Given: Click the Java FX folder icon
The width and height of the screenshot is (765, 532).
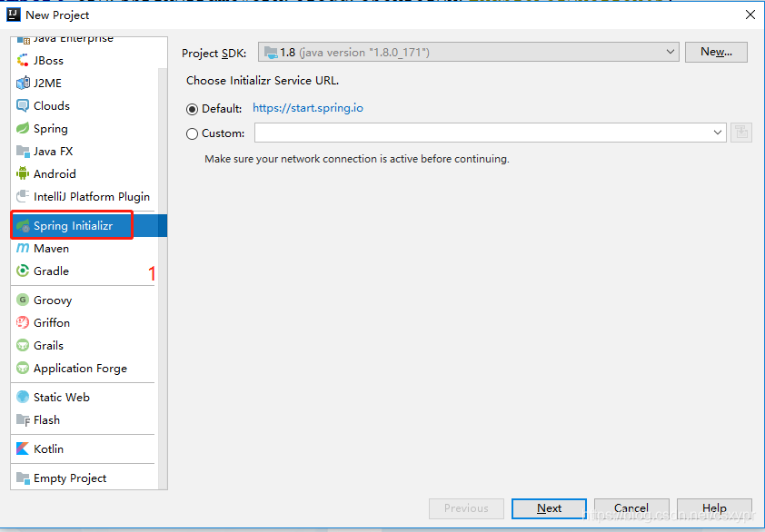Looking at the screenshot, I should point(23,152).
